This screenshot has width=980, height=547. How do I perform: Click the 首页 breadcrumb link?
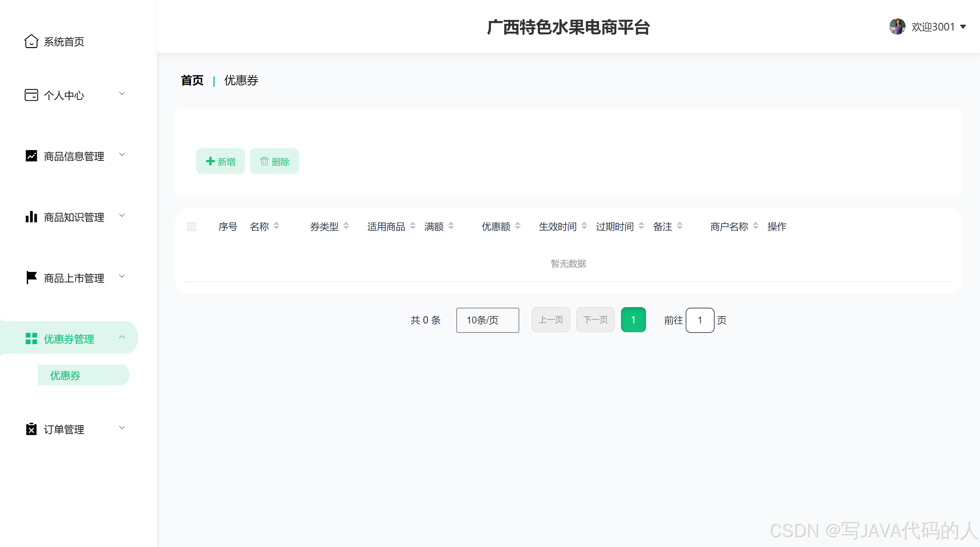point(192,80)
